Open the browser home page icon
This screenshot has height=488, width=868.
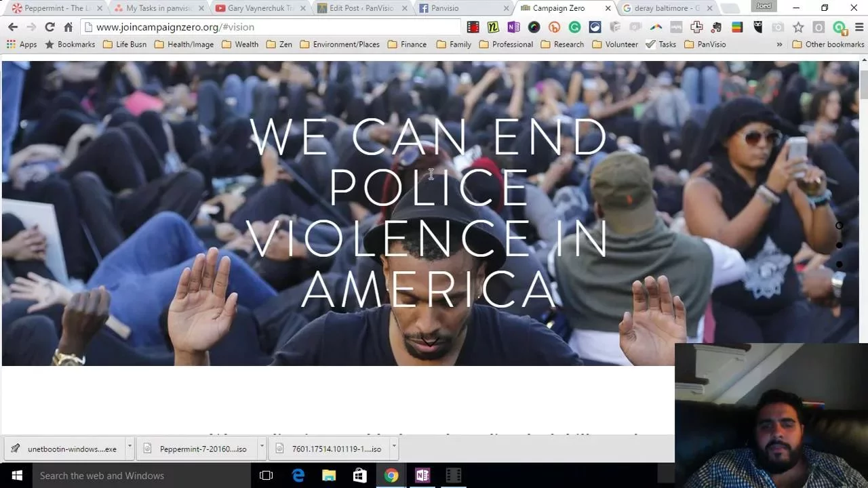pyautogui.click(x=68, y=27)
